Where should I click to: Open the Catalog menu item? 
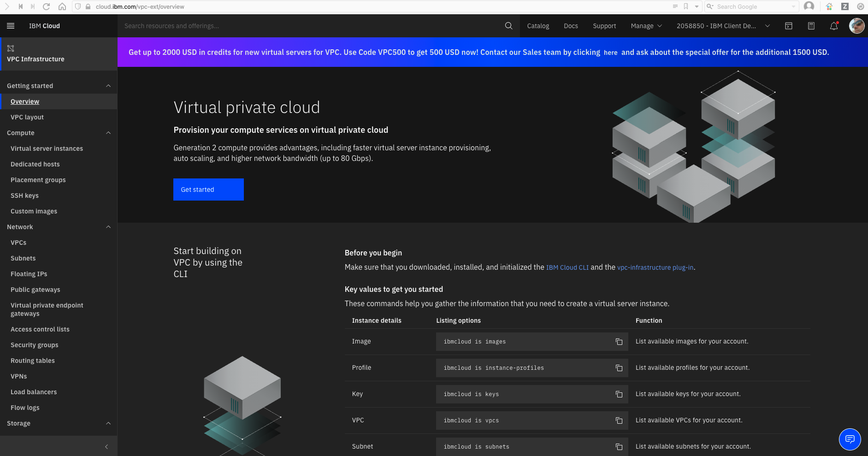point(538,26)
